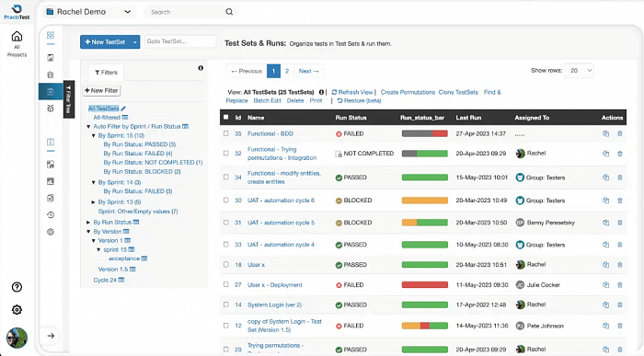Collapse the By Version filter node
Image resolution: width=644 pixels, height=356 pixels.
tap(88, 232)
